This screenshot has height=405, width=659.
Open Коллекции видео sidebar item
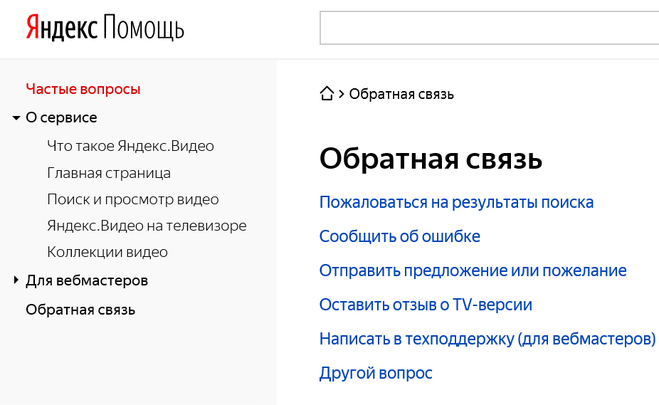[x=107, y=252]
